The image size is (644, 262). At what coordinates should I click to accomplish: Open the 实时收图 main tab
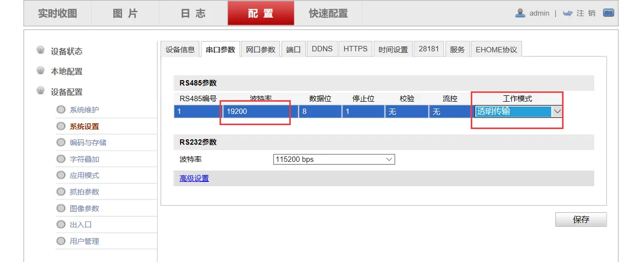58,13
